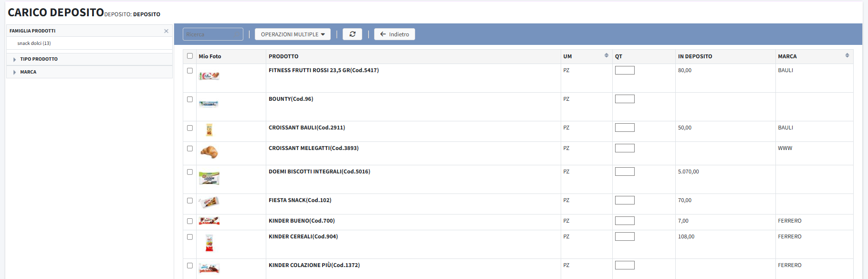
Task: Click the UM column sort arrows
Action: tap(607, 56)
